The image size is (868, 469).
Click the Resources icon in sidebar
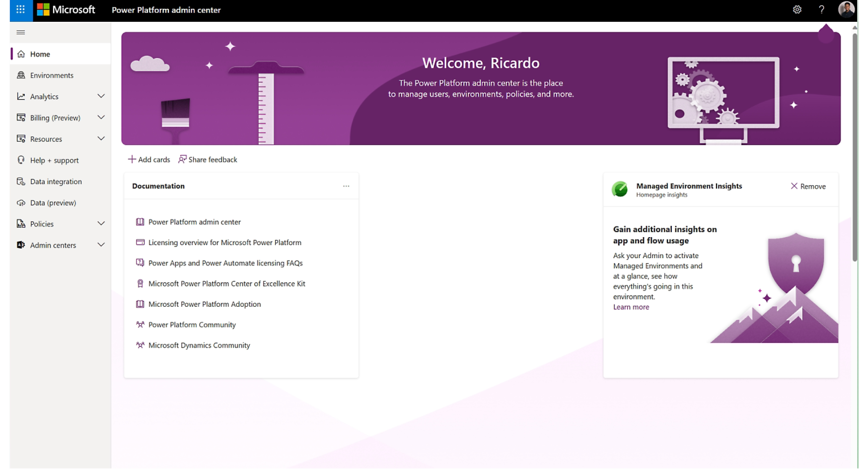(x=21, y=139)
